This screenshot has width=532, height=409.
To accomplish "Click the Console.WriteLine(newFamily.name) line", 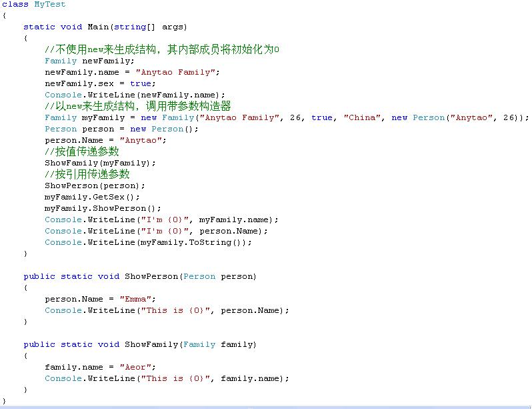I will coord(135,95).
